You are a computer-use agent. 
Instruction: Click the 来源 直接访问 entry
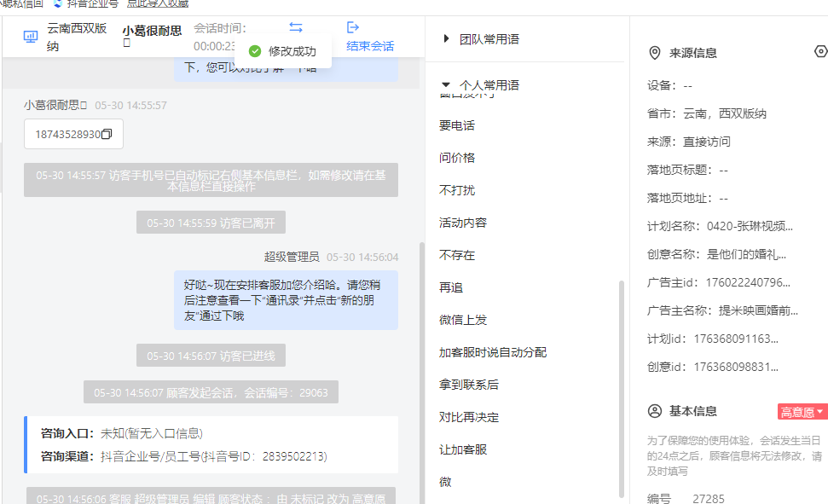689,142
